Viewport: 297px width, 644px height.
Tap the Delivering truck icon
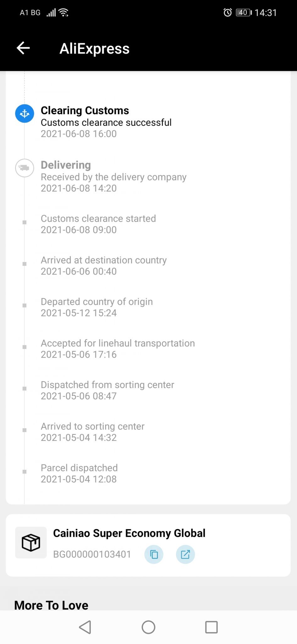[x=25, y=168]
